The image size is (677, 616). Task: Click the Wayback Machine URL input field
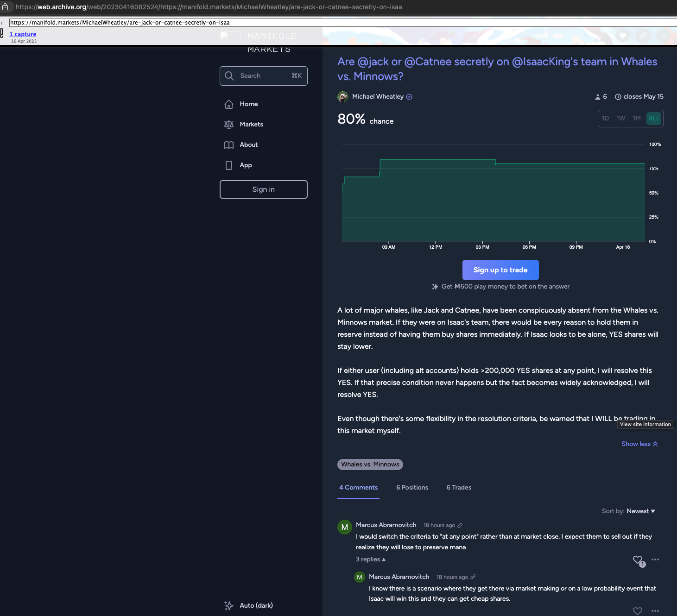click(343, 23)
